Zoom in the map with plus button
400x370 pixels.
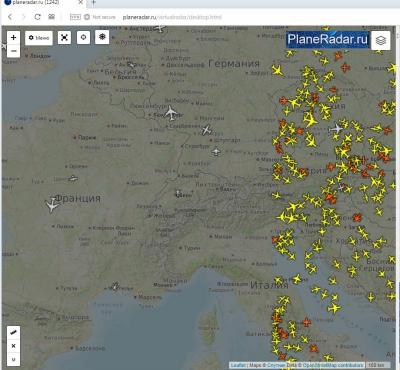tap(13, 37)
